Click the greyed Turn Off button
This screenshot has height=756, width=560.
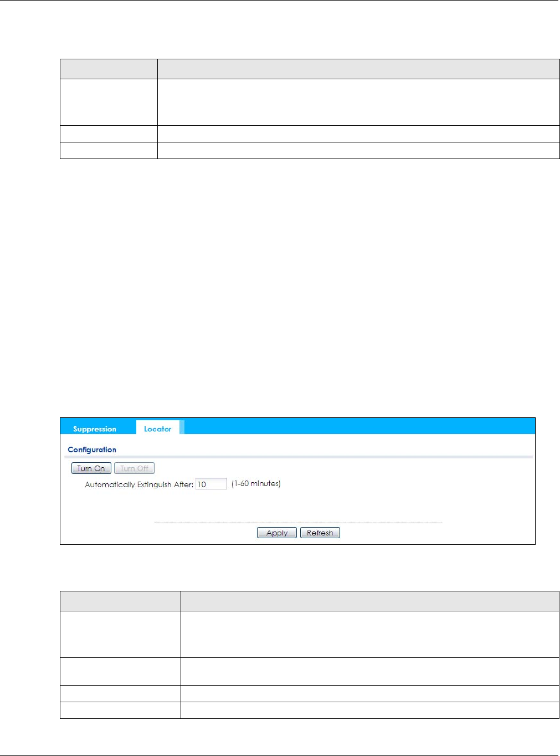pos(134,468)
